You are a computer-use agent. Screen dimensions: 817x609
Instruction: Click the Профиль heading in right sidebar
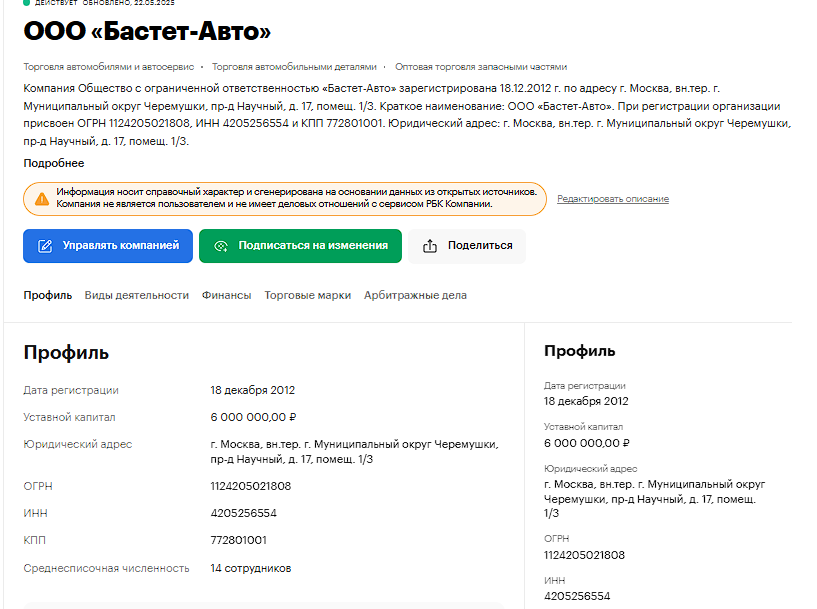(x=579, y=351)
